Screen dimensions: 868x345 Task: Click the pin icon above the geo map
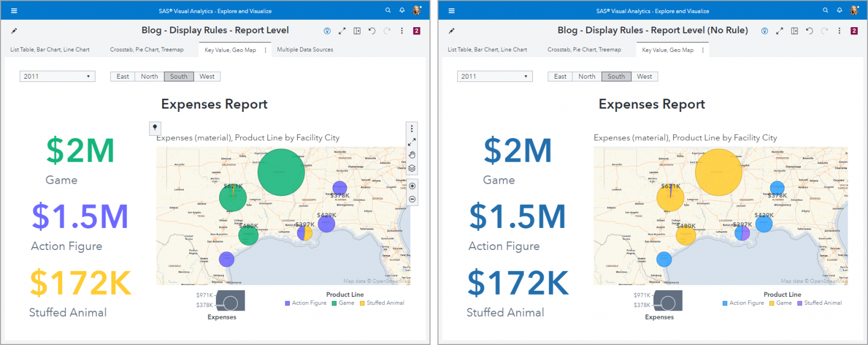click(x=155, y=128)
